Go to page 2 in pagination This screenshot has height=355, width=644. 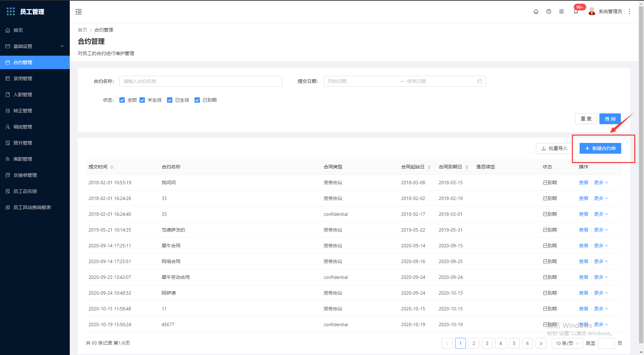point(474,343)
